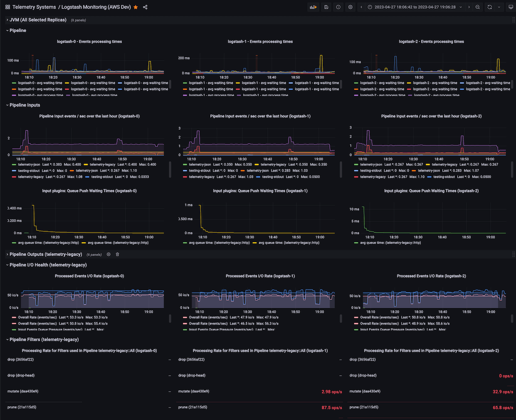Image resolution: width=516 pixels, height=420 pixels.
Task: Click prune (21a115d5) label in logstash-0 filters panel
Action: pyautogui.click(x=22, y=408)
